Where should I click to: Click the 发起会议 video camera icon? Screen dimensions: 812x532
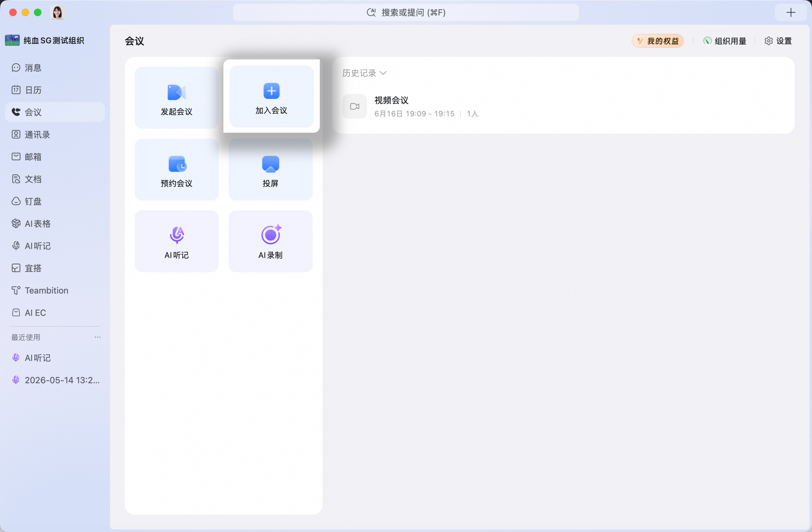tap(176, 92)
